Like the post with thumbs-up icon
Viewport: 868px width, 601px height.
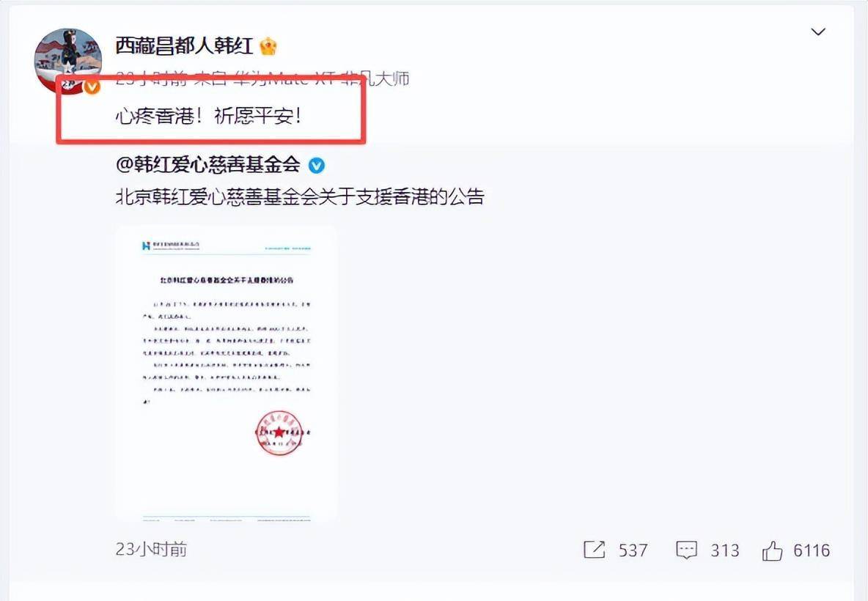pyautogui.click(x=772, y=550)
